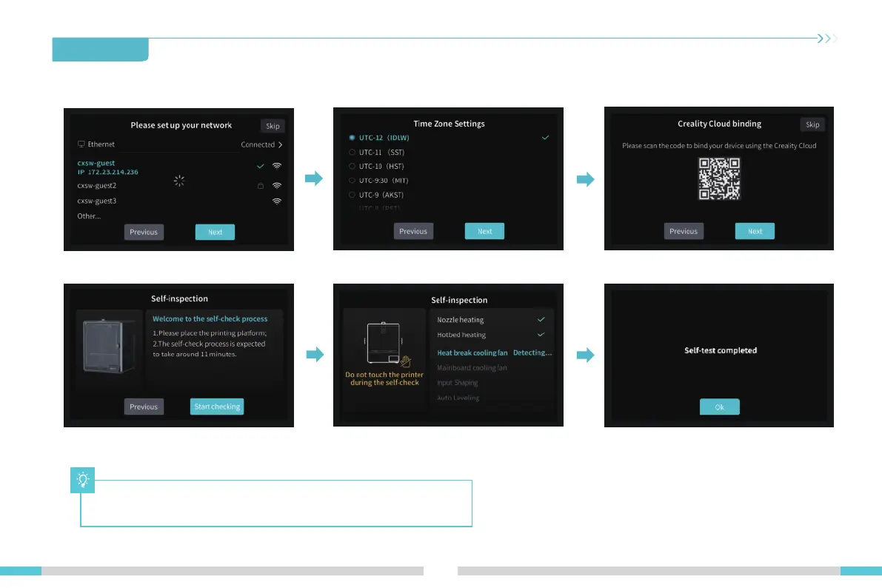
Task: Click the lightbulb tip icon
Action: (x=83, y=480)
